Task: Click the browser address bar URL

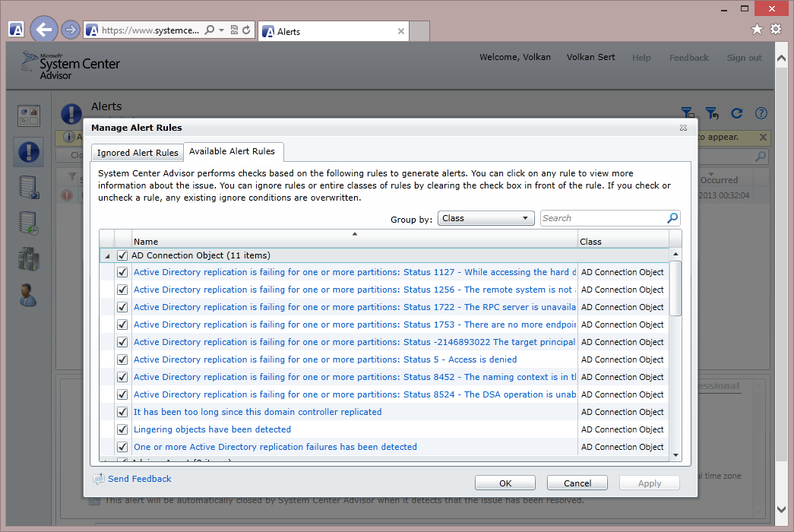Action: [x=150, y=30]
